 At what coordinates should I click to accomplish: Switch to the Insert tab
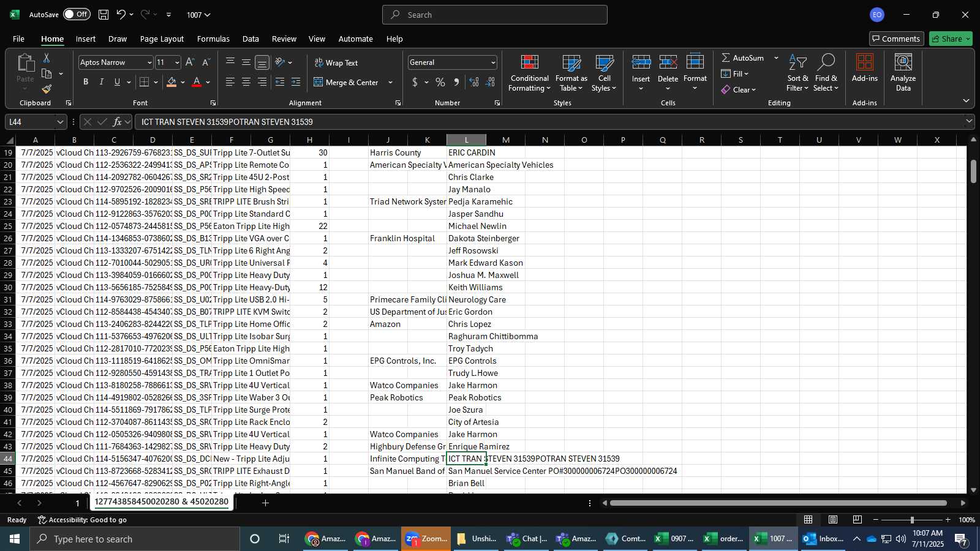(86, 39)
